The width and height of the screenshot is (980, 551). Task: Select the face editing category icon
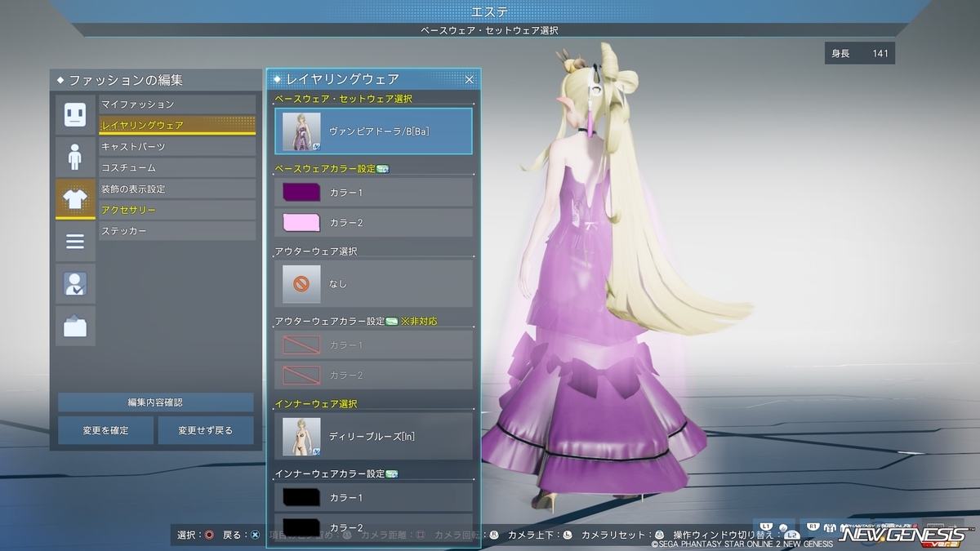click(x=75, y=114)
